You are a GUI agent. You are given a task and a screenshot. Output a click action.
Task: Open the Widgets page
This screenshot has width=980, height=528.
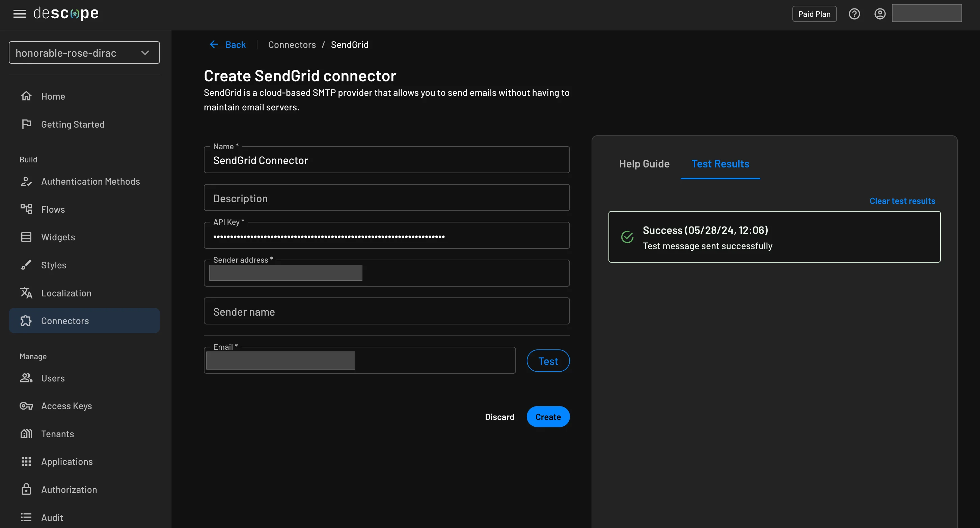84,237
